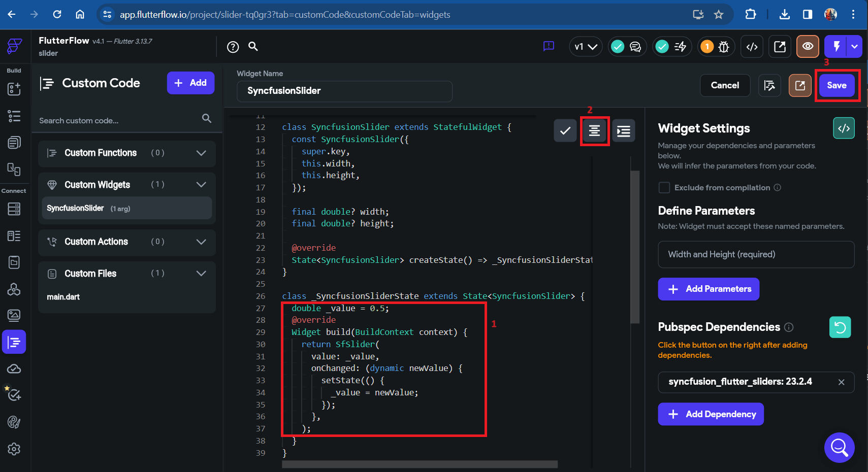Viewport: 868px width, 472px height.
Task: Click the indent lines icon in editor
Action: (624, 131)
